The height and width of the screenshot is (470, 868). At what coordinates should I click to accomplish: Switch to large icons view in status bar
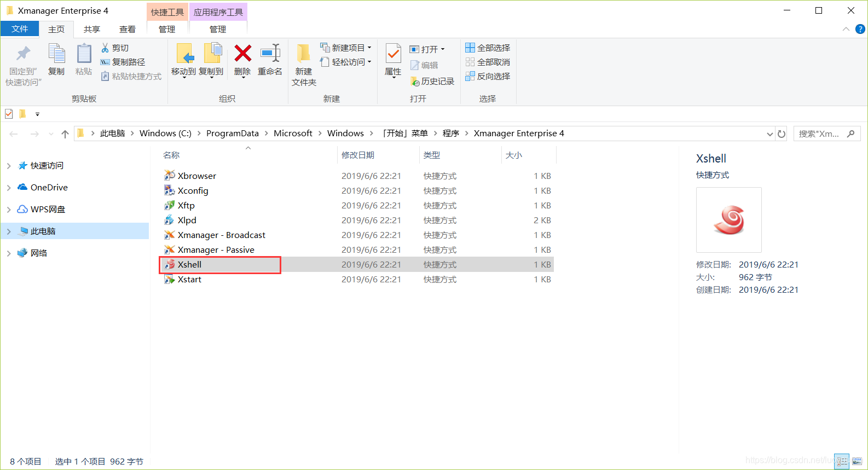[857, 461]
